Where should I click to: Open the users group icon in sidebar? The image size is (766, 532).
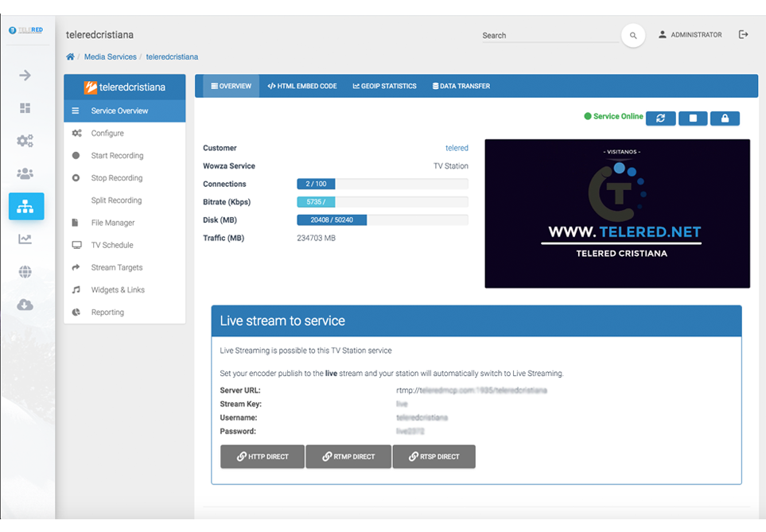[25, 173]
